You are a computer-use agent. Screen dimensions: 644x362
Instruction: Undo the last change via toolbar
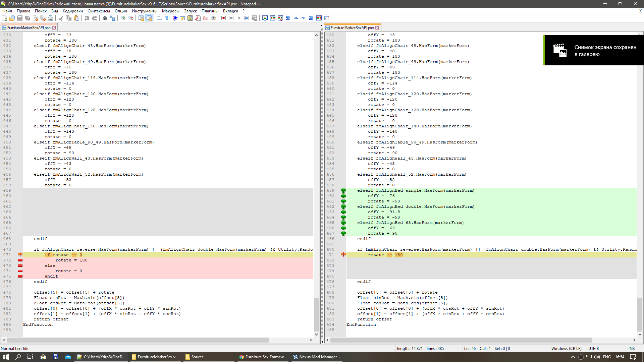87,18
